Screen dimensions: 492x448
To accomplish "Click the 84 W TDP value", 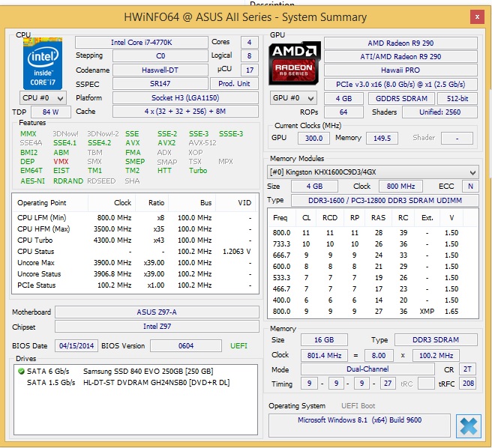I will [x=50, y=112].
